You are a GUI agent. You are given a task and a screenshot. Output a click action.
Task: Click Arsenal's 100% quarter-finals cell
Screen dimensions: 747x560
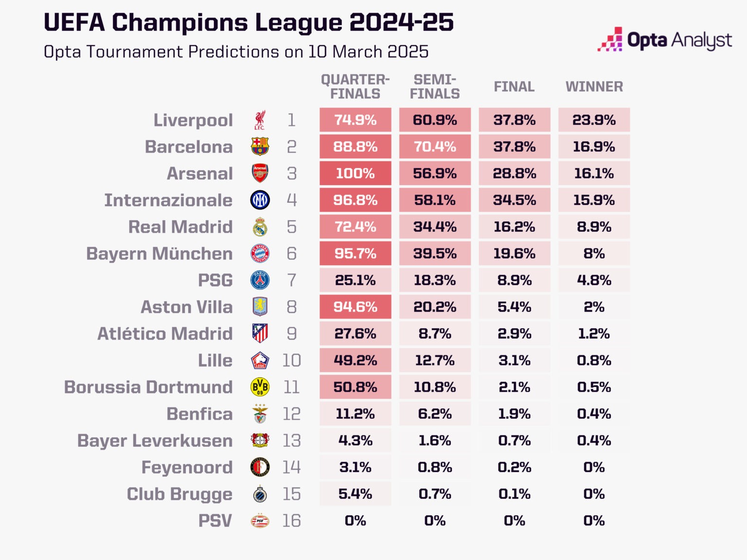click(355, 173)
